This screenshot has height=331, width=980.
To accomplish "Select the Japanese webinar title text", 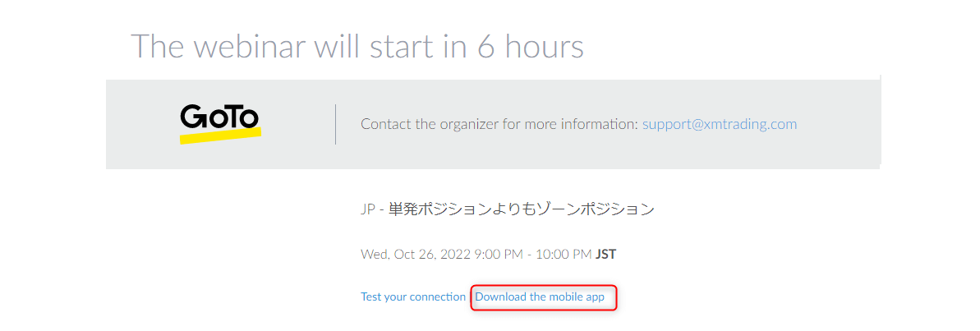I will coord(522,209).
